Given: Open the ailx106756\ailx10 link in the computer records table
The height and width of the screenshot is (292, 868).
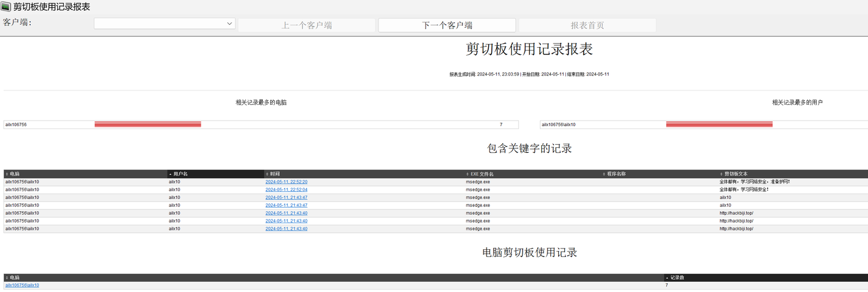Looking at the screenshot, I should click(22, 285).
